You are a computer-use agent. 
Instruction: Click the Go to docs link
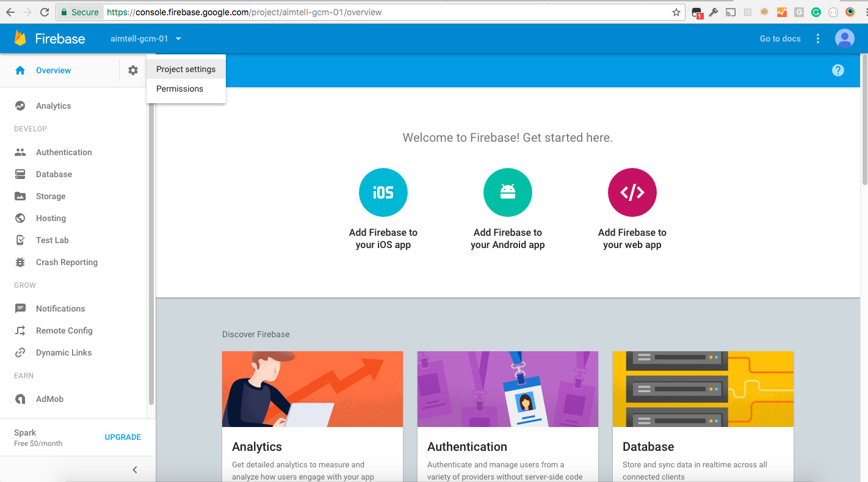pos(780,38)
